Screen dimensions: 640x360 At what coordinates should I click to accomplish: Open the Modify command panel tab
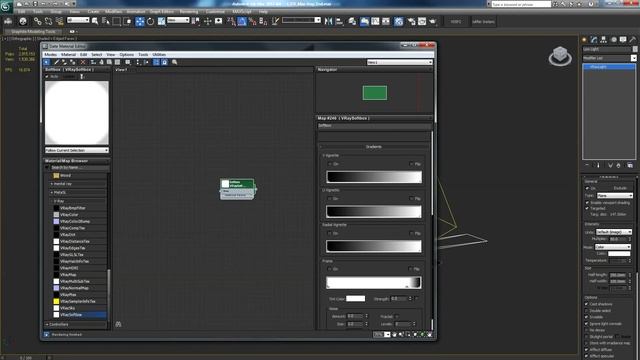pos(594,40)
